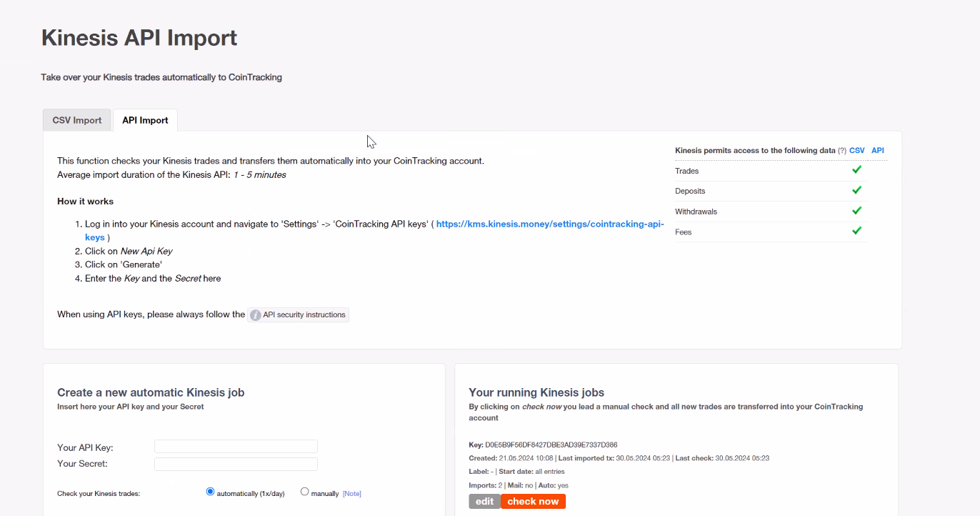The width and height of the screenshot is (980, 516).
Task: Open the [Note] link beside manually
Action: point(351,494)
